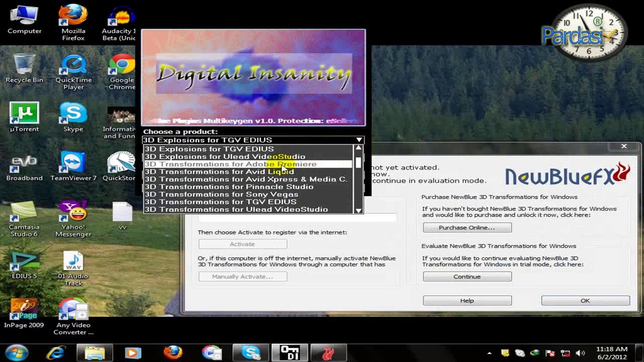Click the product list scrollbar thumb

[358, 162]
